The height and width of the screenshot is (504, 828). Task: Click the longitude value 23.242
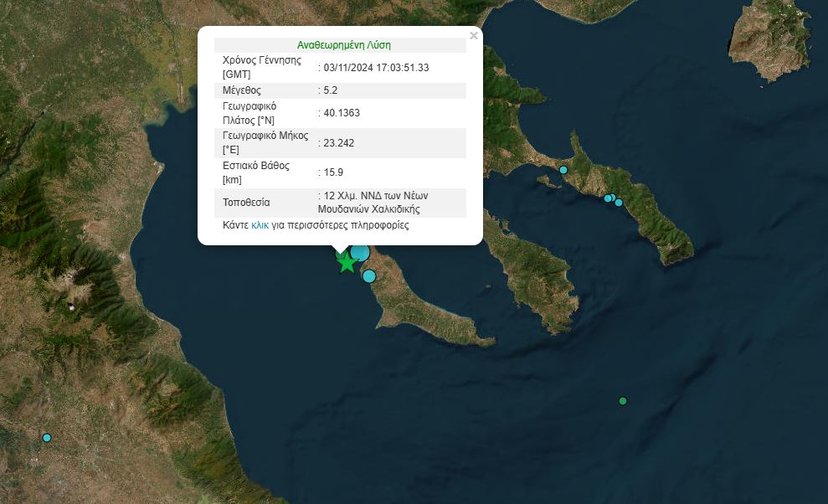(x=339, y=143)
